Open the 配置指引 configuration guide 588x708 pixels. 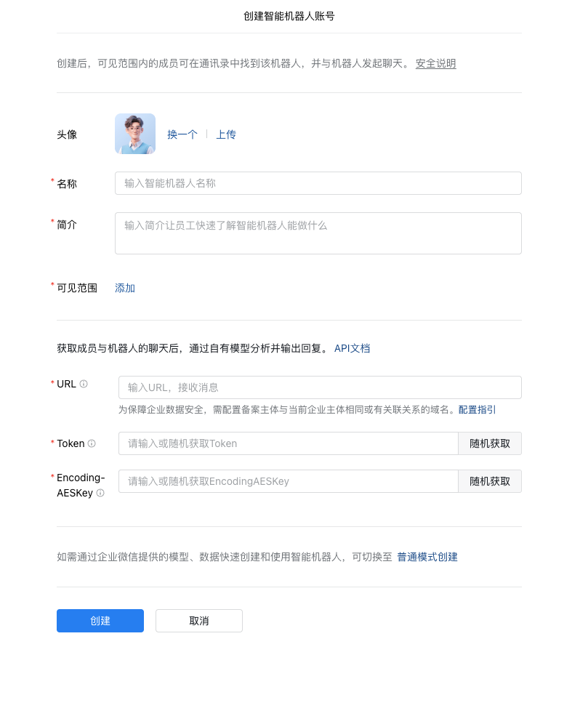(x=477, y=409)
